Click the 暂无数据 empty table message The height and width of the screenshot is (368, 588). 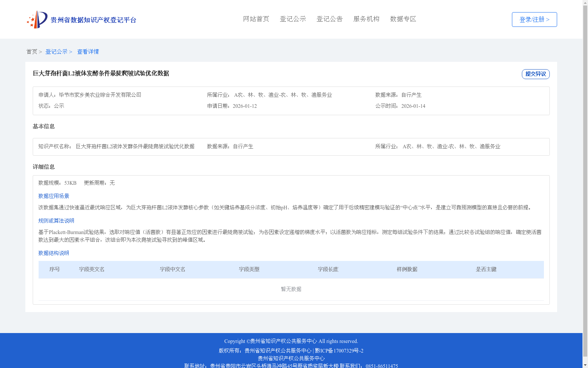point(291,289)
